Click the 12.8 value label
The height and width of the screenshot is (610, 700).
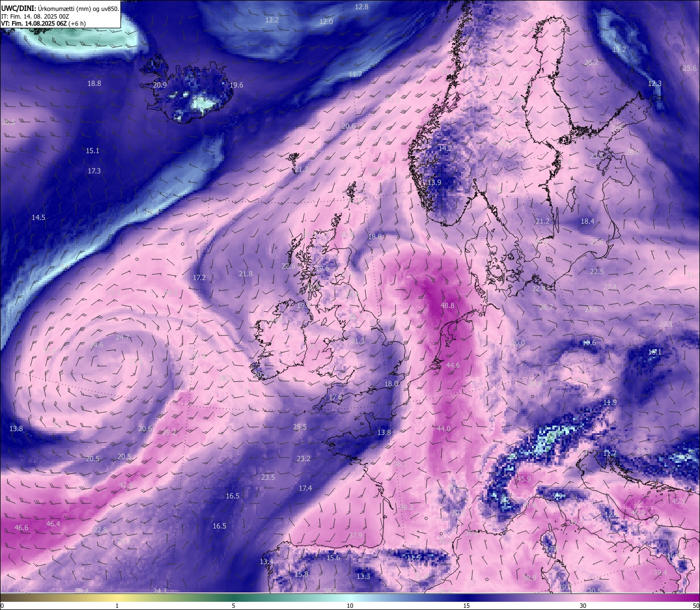(x=361, y=7)
